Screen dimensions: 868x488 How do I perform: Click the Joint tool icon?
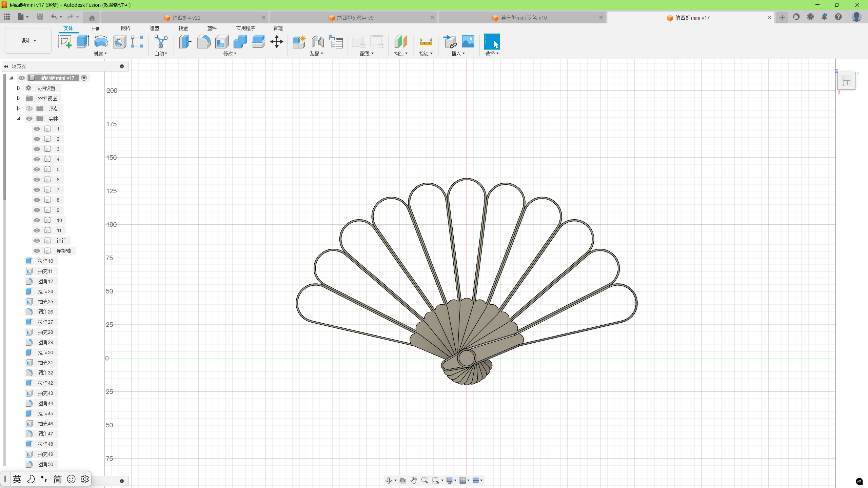tap(318, 42)
